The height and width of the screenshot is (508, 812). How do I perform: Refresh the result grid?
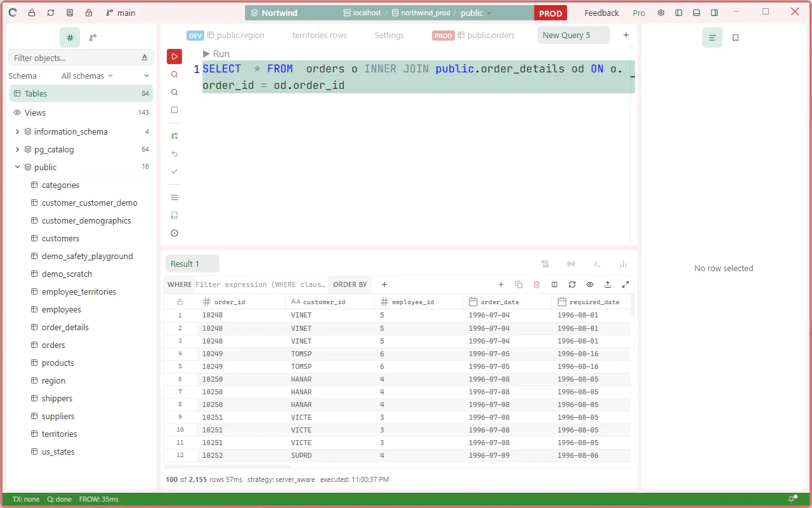click(572, 284)
